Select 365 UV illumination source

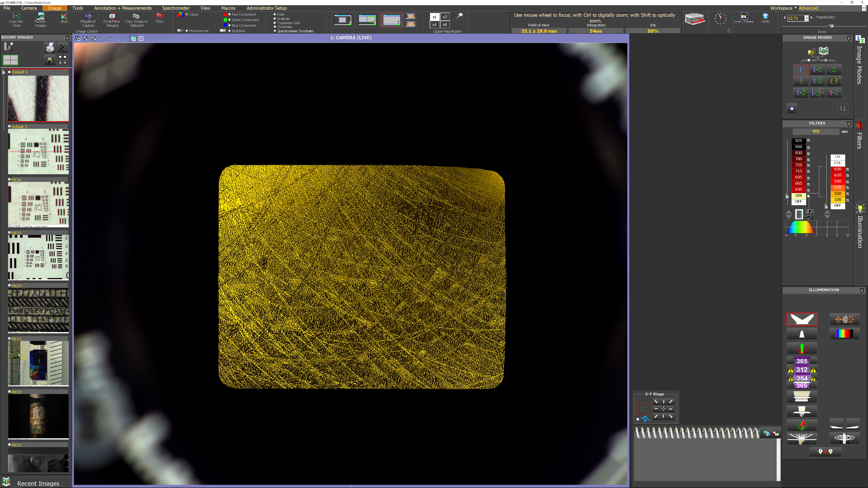click(x=802, y=361)
